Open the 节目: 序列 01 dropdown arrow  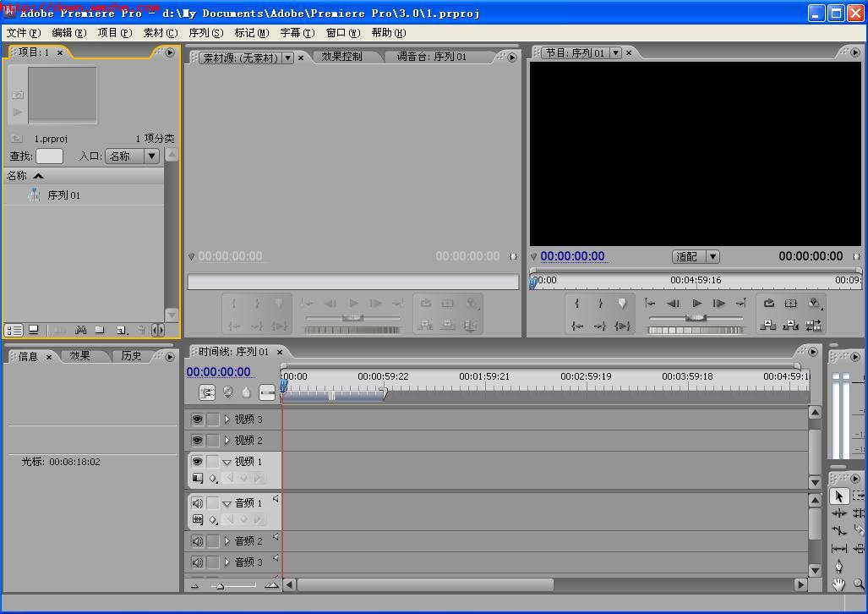(615, 53)
